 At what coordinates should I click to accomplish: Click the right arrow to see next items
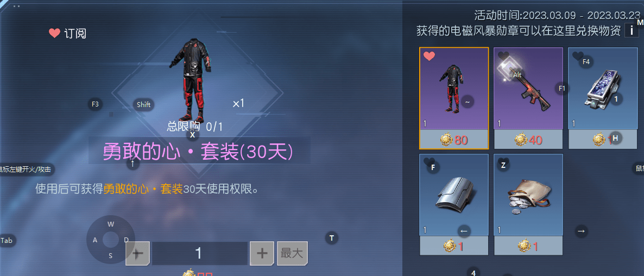pos(581,231)
